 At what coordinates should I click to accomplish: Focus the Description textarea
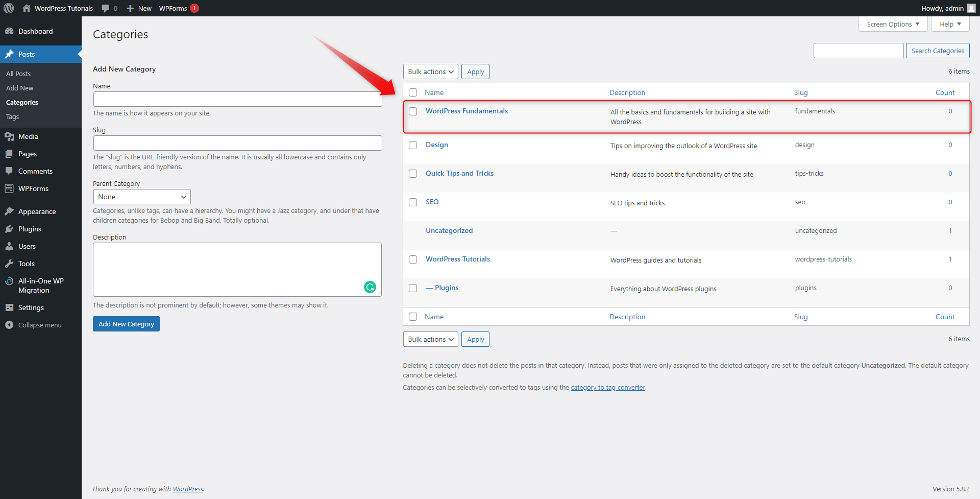[x=237, y=270]
